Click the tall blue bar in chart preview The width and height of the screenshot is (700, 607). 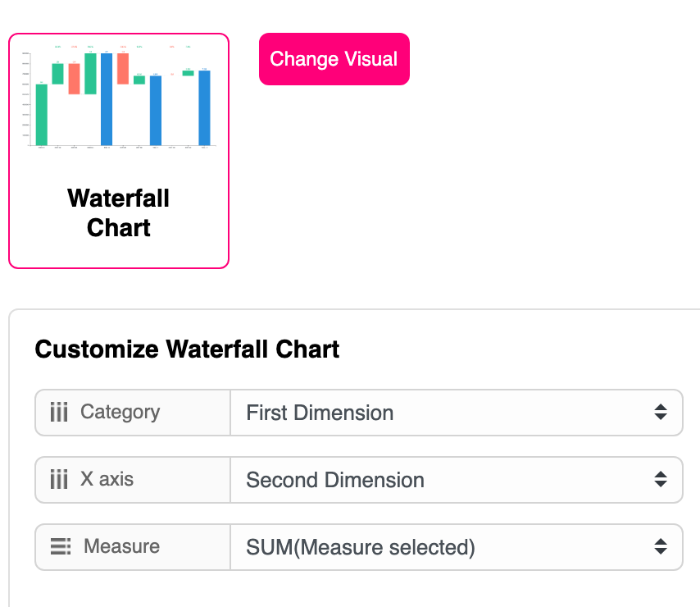107,99
